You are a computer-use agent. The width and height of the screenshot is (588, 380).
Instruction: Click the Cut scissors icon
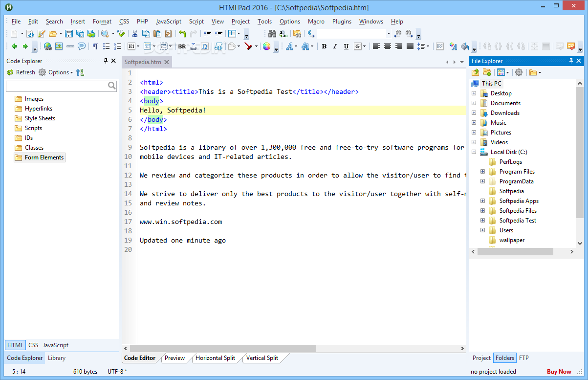tap(134, 34)
